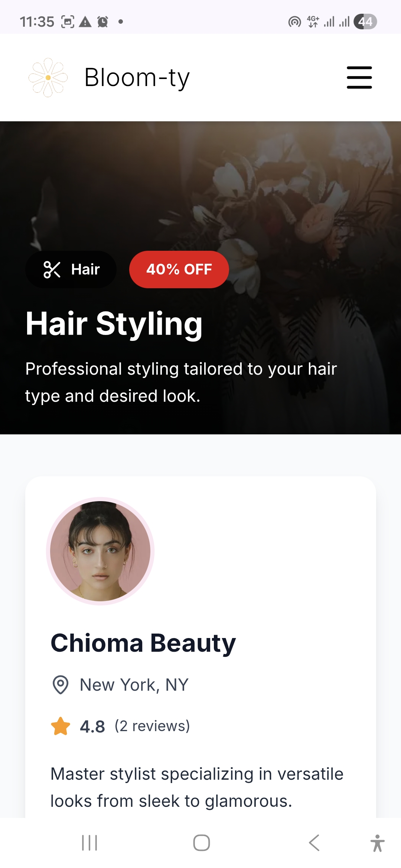This screenshot has width=401, height=868.
Task: Tap the 40% OFF discount badge
Action: 179,269
